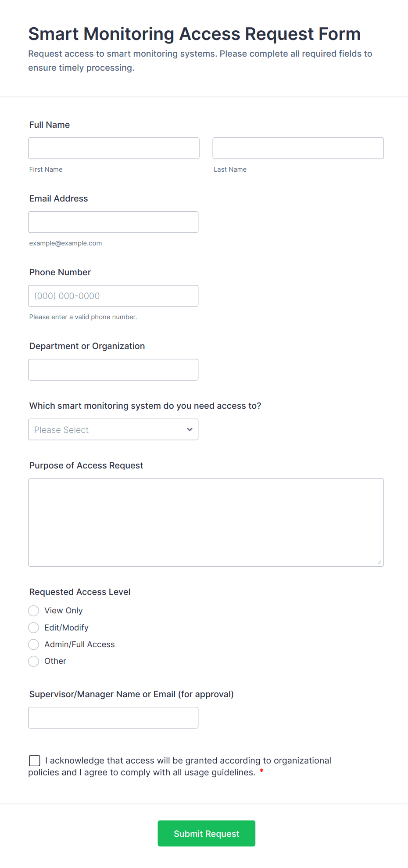This screenshot has height=868, width=408.
Task: Click the textarea resize handle corner
Action: tap(379, 562)
